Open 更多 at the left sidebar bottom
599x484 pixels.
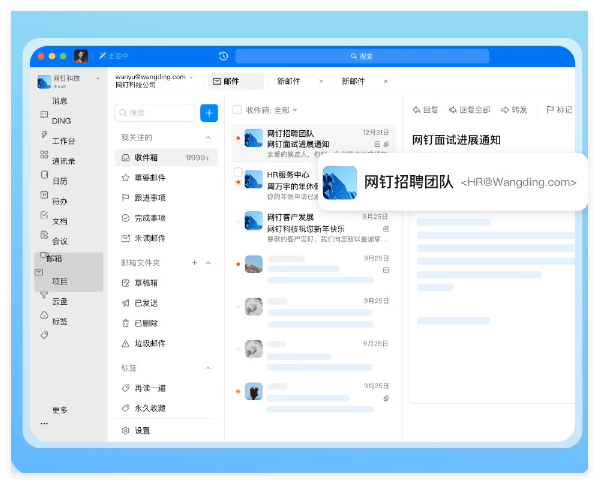[60, 410]
